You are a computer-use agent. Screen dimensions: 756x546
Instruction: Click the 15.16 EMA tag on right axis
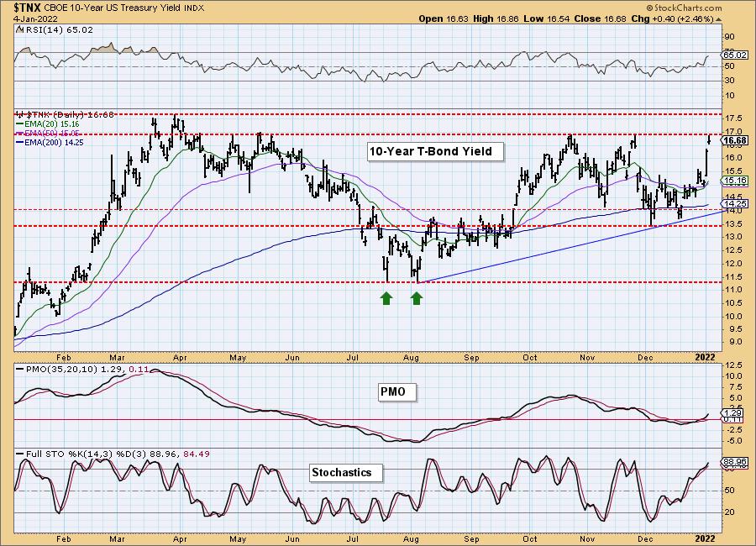point(735,181)
